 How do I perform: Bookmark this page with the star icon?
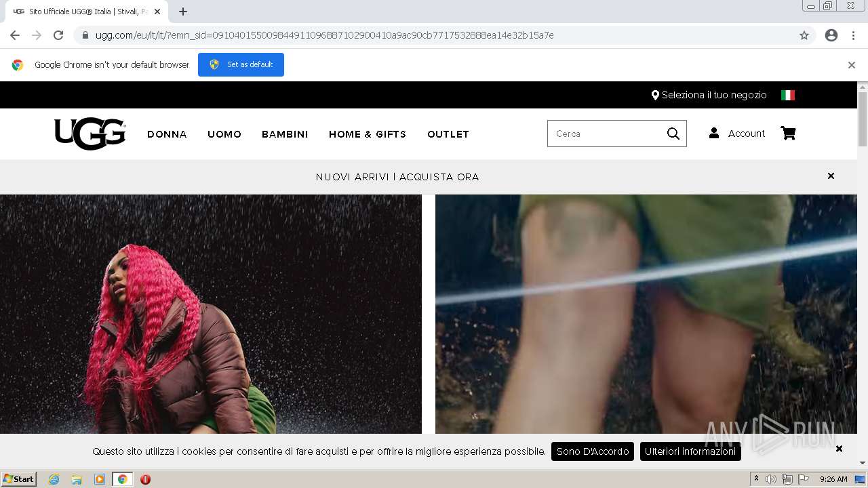pos(804,35)
